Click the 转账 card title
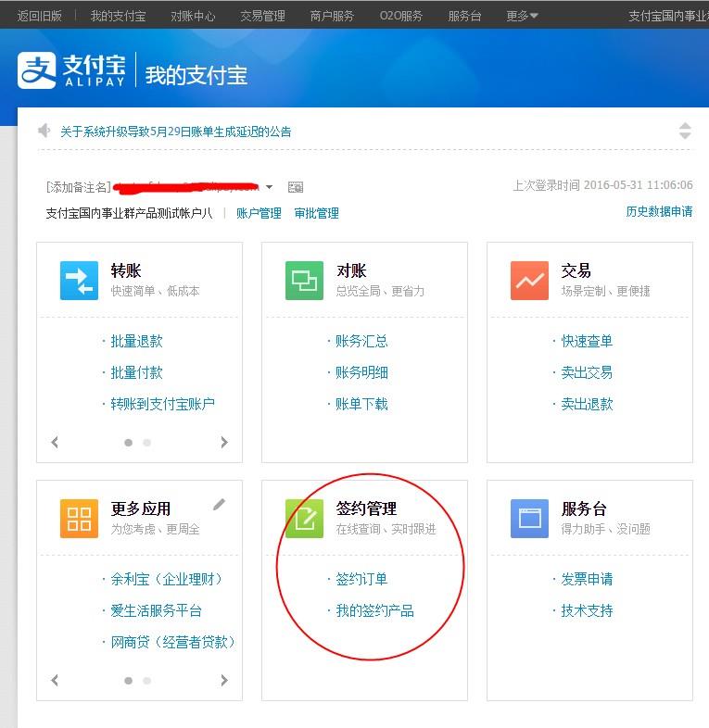This screenshot has width=709, height=728. tap(126, 270)
